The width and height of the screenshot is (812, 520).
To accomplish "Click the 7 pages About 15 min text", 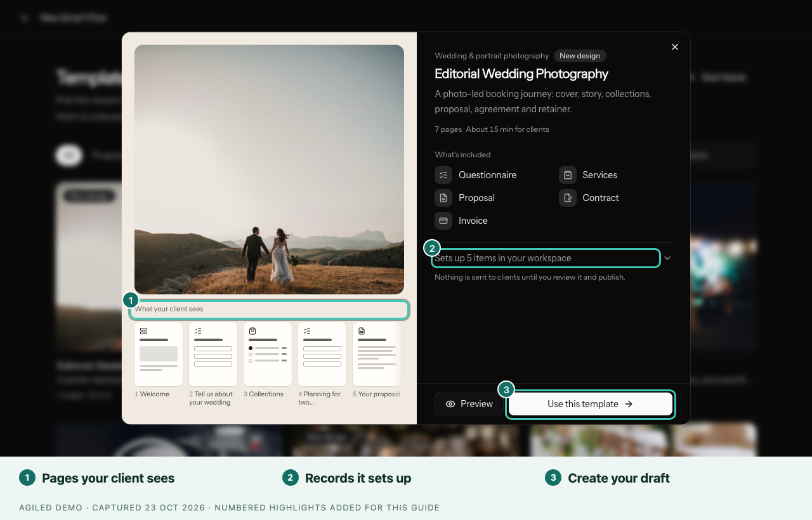I will (x=492, y=129).
